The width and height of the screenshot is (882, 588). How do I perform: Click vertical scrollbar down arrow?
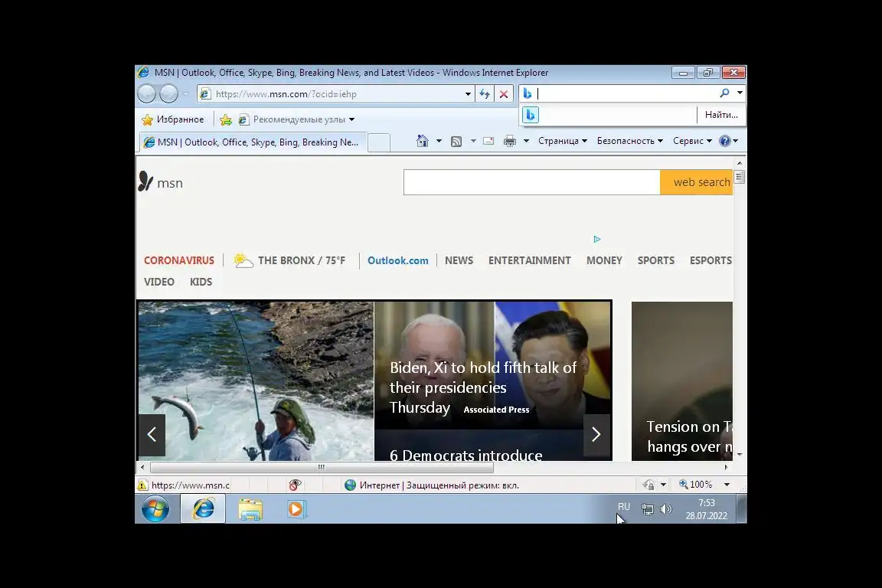(x=740, y=454)
